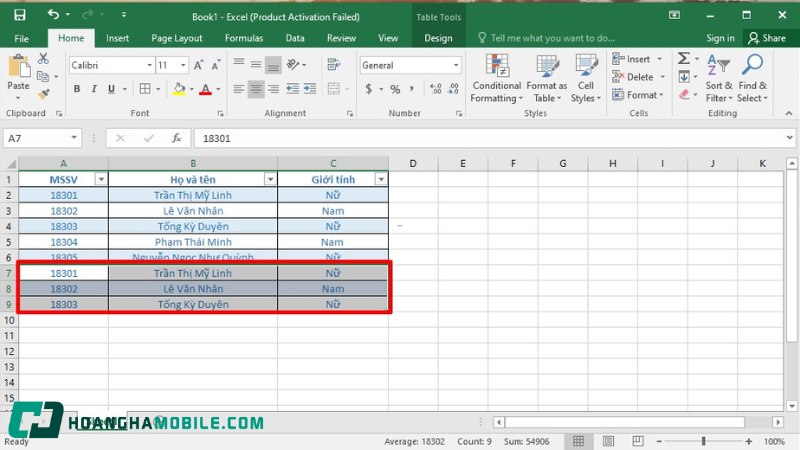Image resolution: width=800 pixels, height=450 pixels.
Task: Toggle Underline formatting
Action: pos(111,89)
